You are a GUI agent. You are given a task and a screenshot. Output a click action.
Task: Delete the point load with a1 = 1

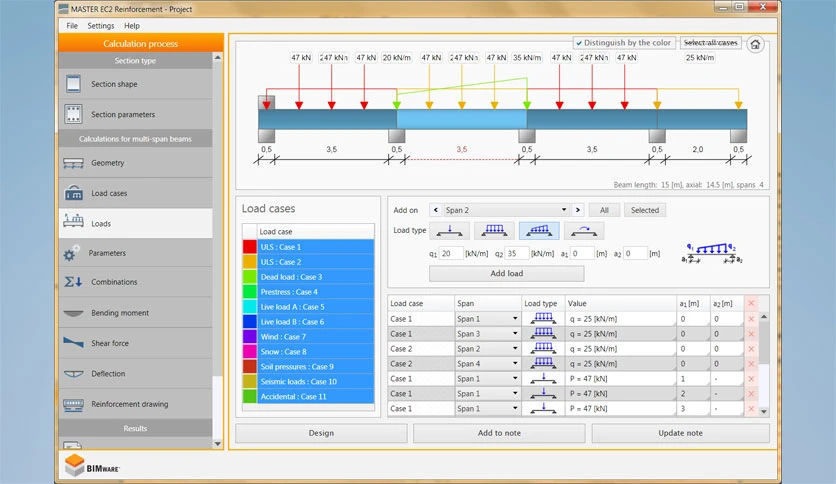[751, 378]
